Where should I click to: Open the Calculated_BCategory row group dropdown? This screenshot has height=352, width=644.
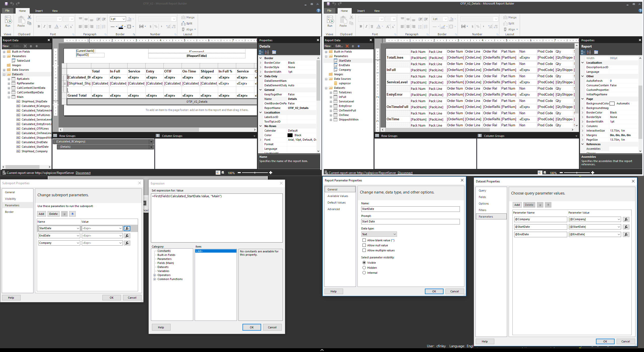click(151, 142)
